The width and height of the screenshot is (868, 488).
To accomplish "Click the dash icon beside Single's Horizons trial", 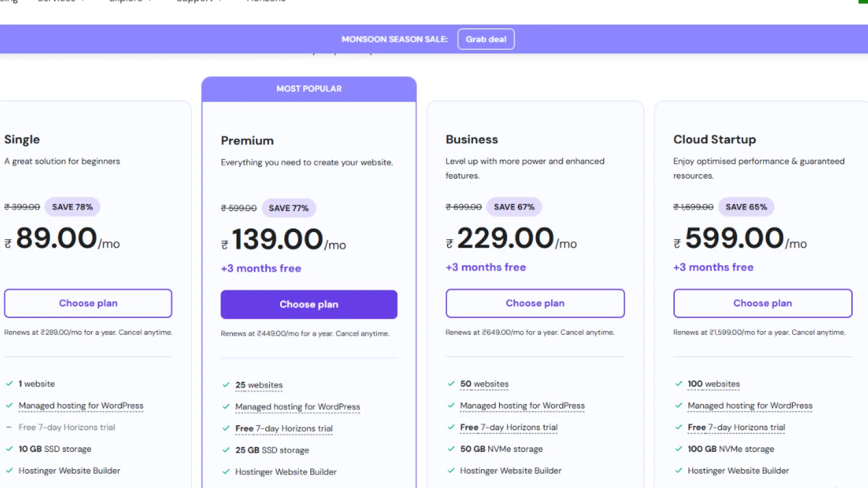I will (9, 427).
